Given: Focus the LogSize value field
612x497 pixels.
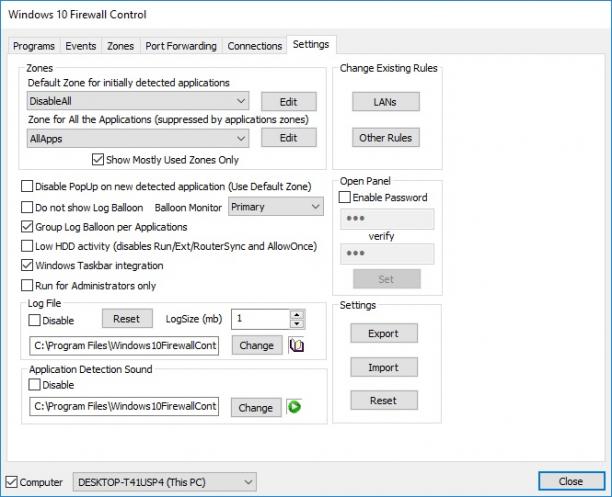Looking at the screenshot, I should coord(261,319).
